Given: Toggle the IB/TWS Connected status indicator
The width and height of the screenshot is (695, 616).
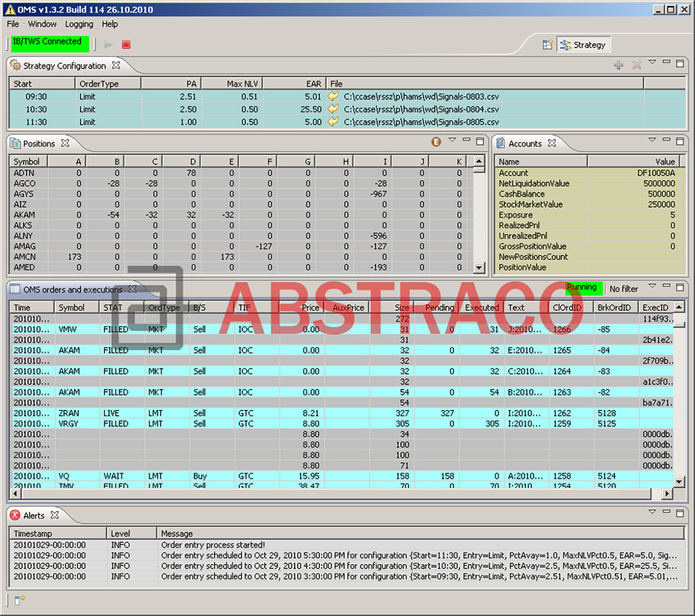Looking at the screenshot, I should (x=49, y=44).
